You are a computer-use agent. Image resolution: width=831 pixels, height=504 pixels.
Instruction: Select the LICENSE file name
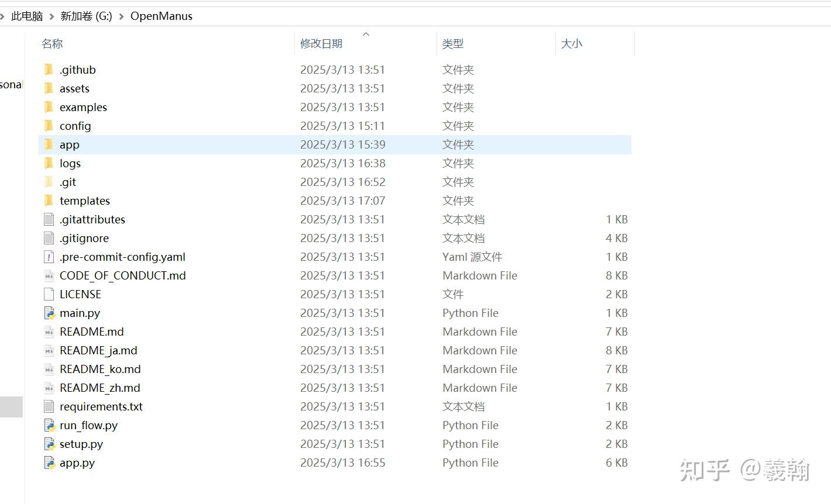(80, 295)
